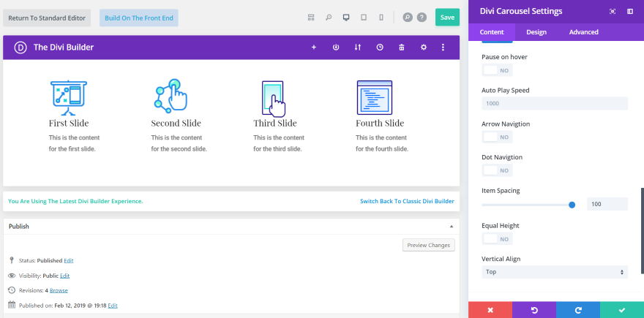Select phone preview icon
Screen dimensions: 644x318
point(381,18)
